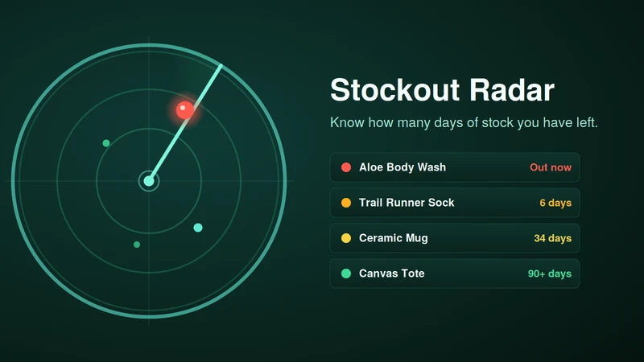Click the red blip on the radar
Viewport: 644px width, 362px height.
click(185, 110)
